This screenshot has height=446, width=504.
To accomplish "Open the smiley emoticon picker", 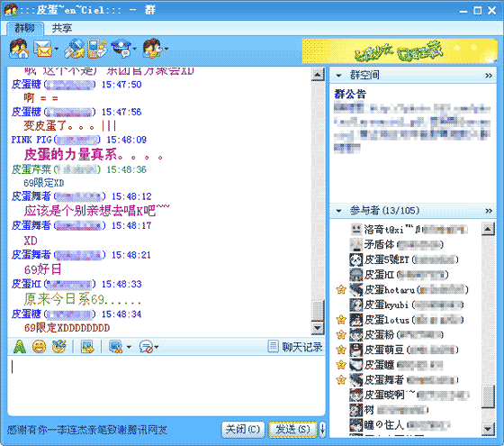I will click(39, 347).
